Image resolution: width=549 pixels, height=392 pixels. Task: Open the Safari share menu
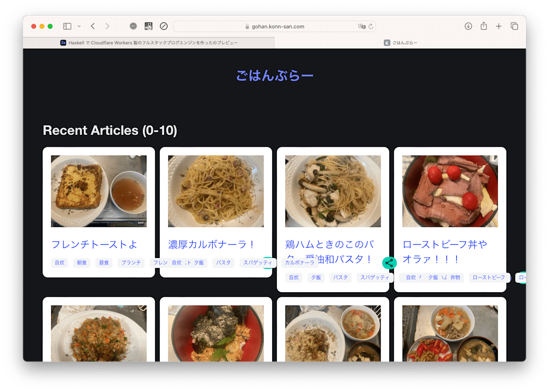point(484,26)
